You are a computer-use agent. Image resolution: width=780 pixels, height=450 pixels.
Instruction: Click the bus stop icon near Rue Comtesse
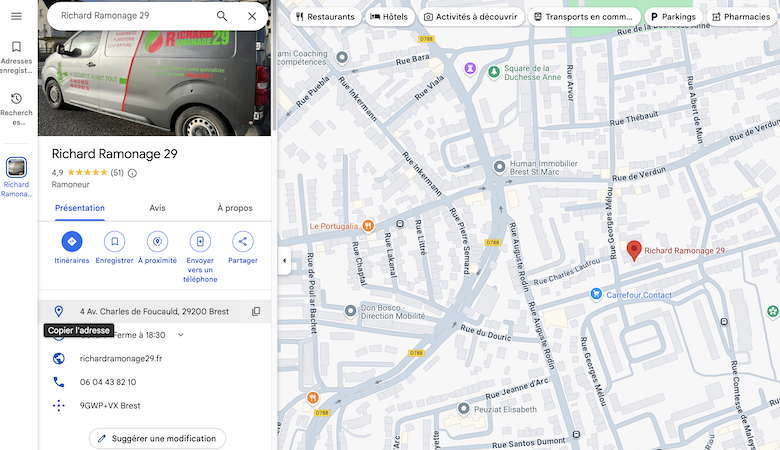[724, 322]
